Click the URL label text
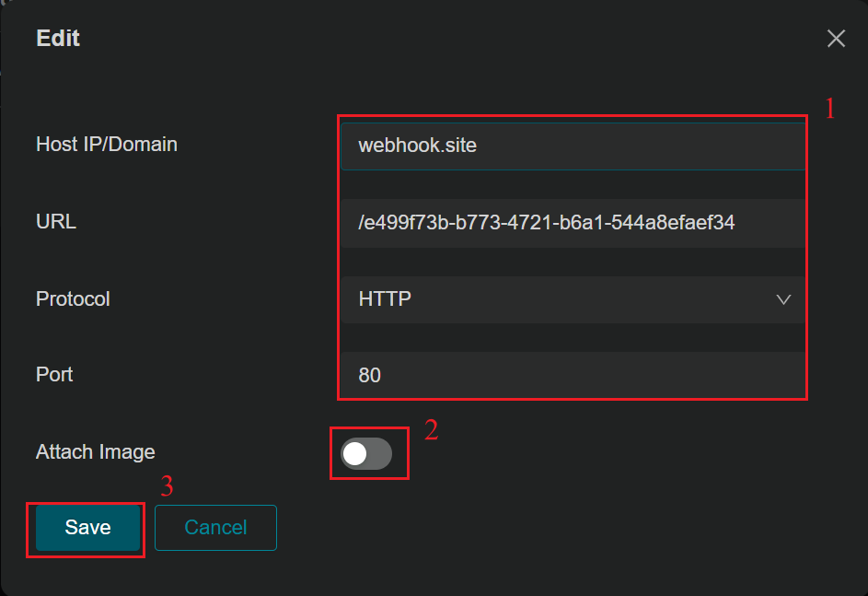Screen dimensions: 868x596 tap(55, 221)
